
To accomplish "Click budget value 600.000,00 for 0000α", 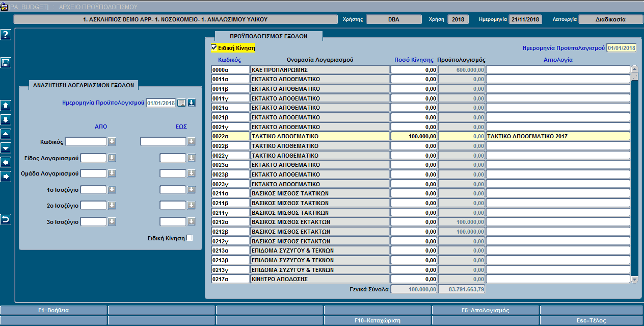I will tap(462, 69).
